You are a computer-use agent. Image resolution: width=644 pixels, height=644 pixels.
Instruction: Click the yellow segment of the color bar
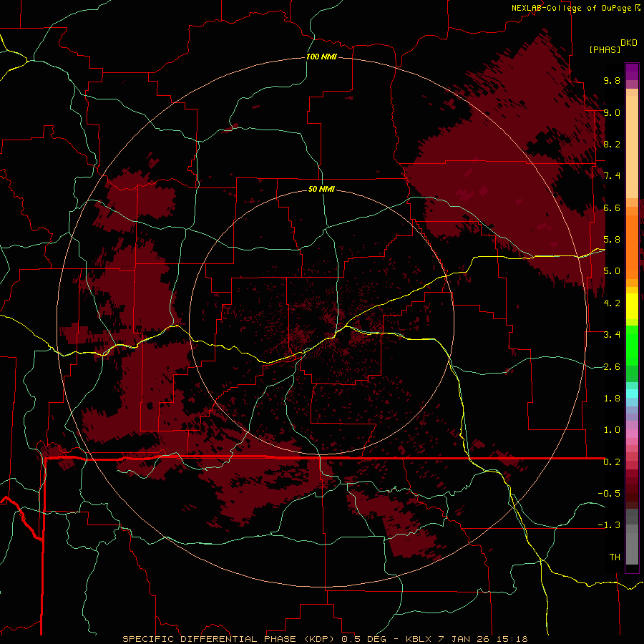(x=632, y=306)
